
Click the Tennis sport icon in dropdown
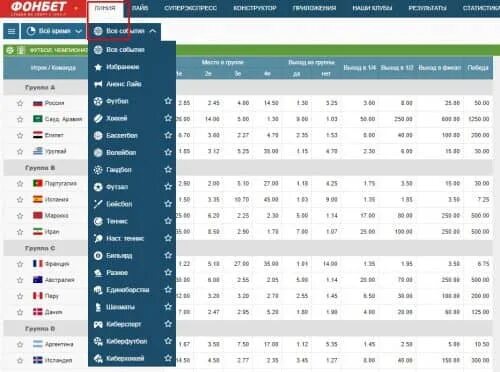click(98, 221)
